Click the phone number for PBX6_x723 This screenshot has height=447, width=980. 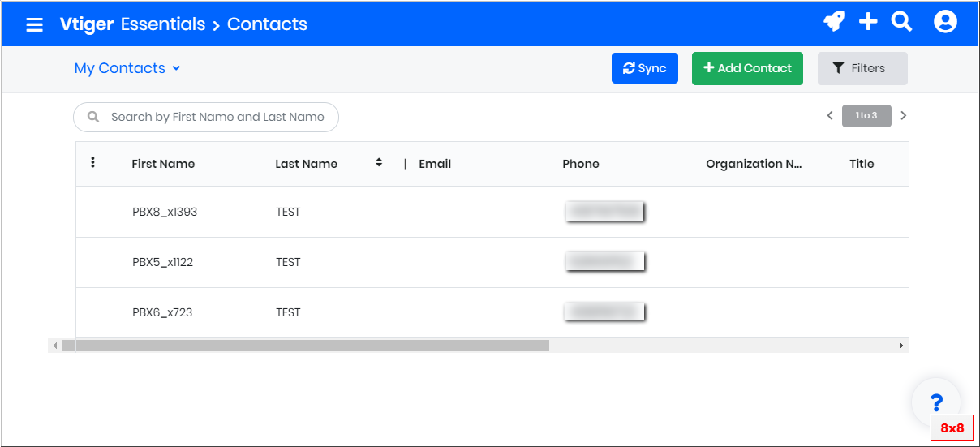[x=604, y=312]
